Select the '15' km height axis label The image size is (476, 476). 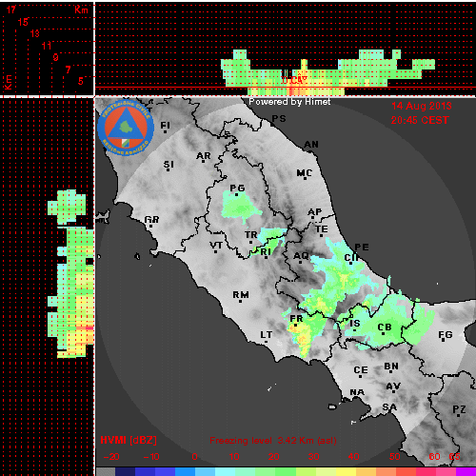coord(23,22)
